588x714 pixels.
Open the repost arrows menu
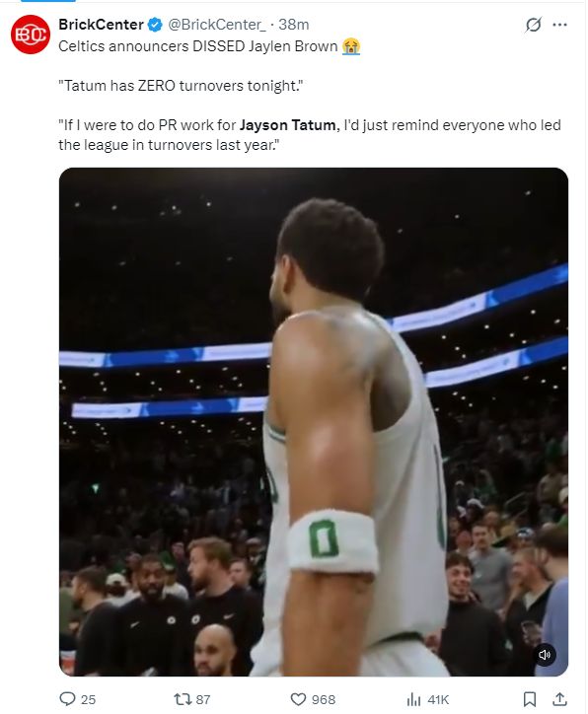[184, 699]
